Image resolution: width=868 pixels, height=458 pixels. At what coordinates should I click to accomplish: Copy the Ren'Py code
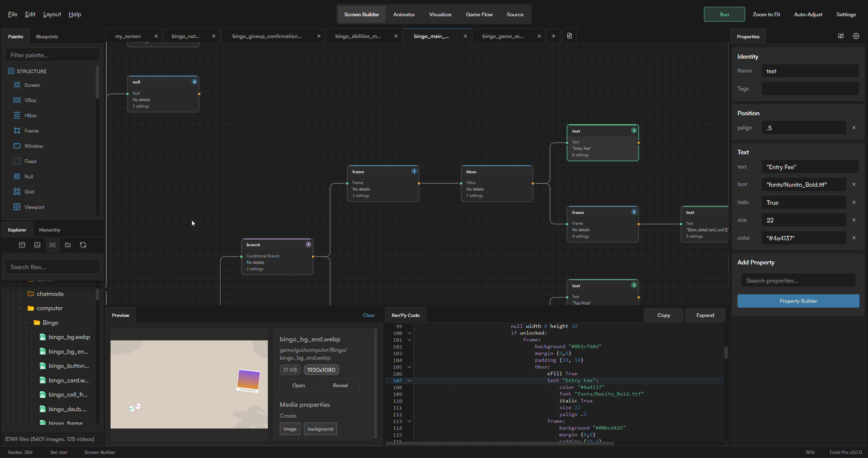(664, 315)
